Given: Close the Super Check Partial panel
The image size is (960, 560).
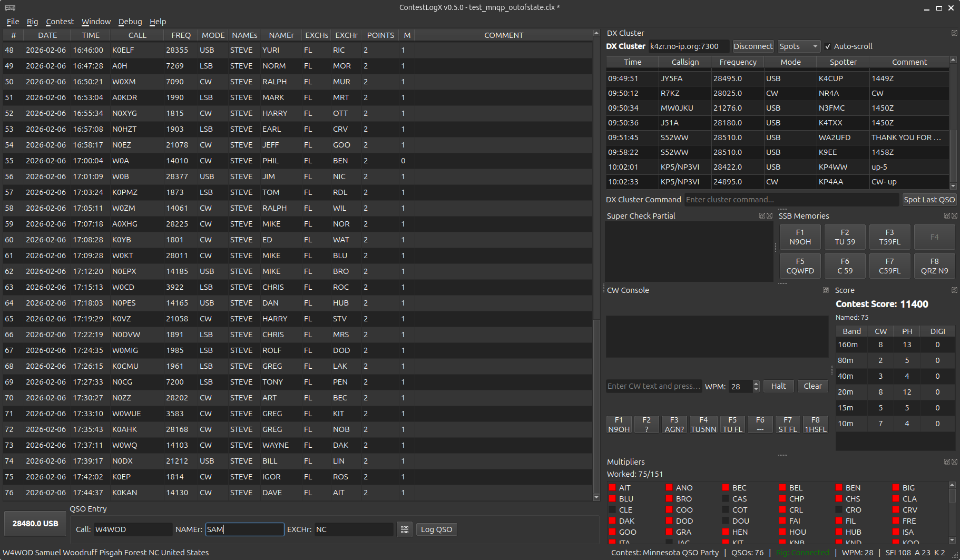Looking at the screenshot, I should pos(769,215).
